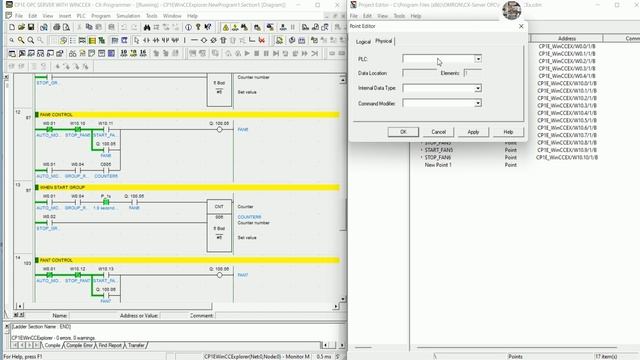This screenshot has height=360, width=640.
Task: Click the Save floppy disk icon
Action: [31, 27]
